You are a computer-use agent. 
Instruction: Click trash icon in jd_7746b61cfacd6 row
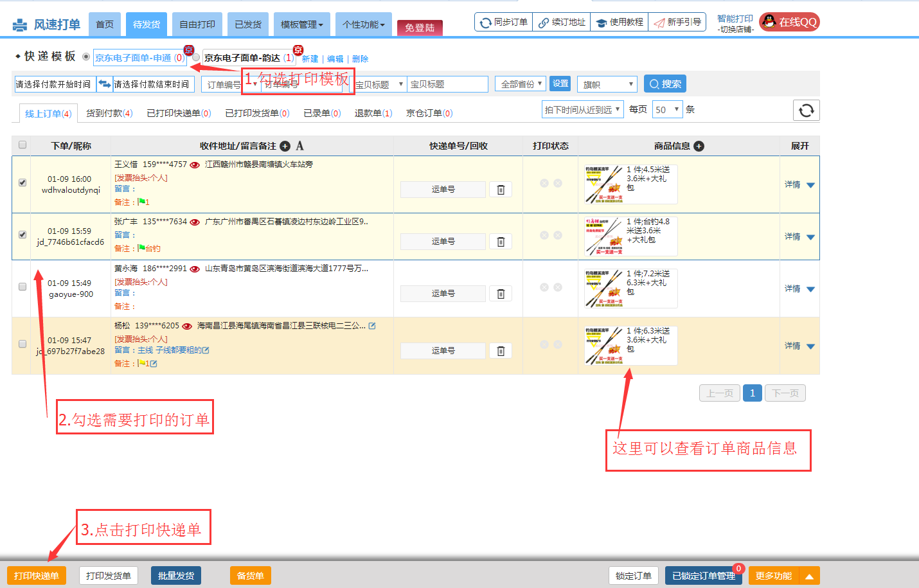[501, 242]
